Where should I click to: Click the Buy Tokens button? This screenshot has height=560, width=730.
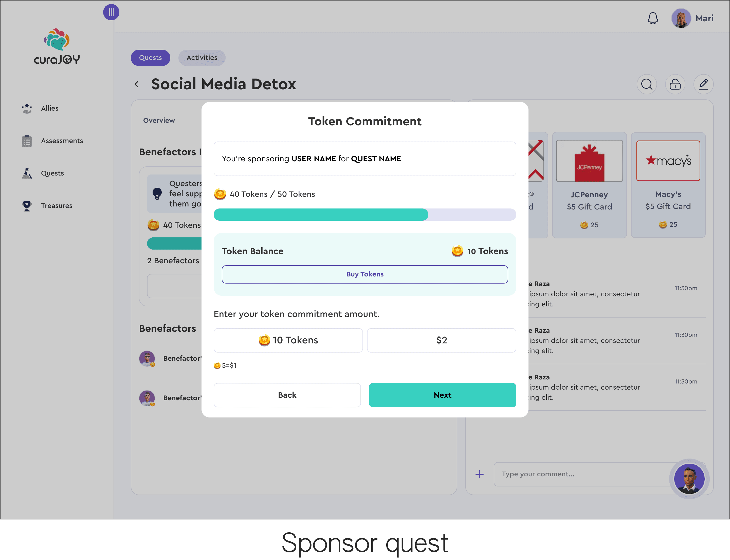tap(364, 274)
